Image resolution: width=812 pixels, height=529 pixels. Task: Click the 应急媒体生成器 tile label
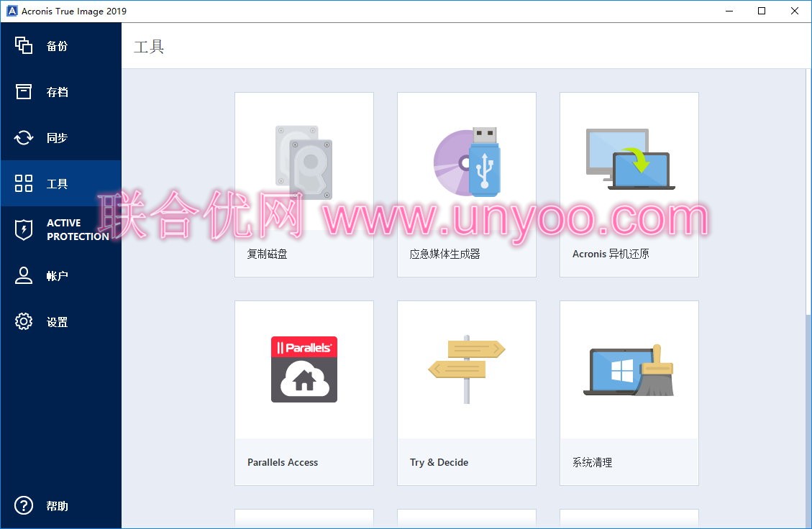[x=445, y=254]
